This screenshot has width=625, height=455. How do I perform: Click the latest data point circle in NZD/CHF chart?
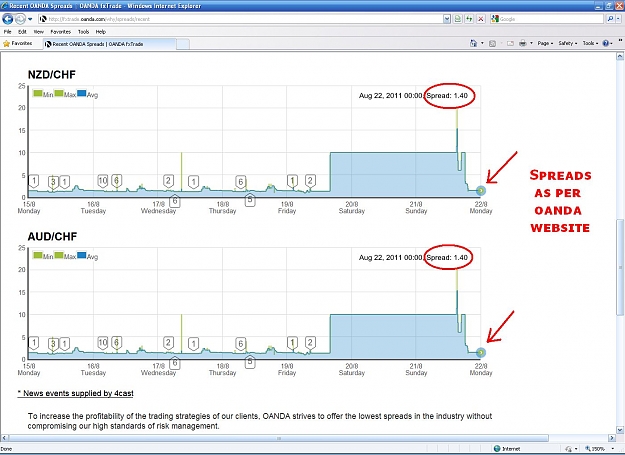coord(481,190)
